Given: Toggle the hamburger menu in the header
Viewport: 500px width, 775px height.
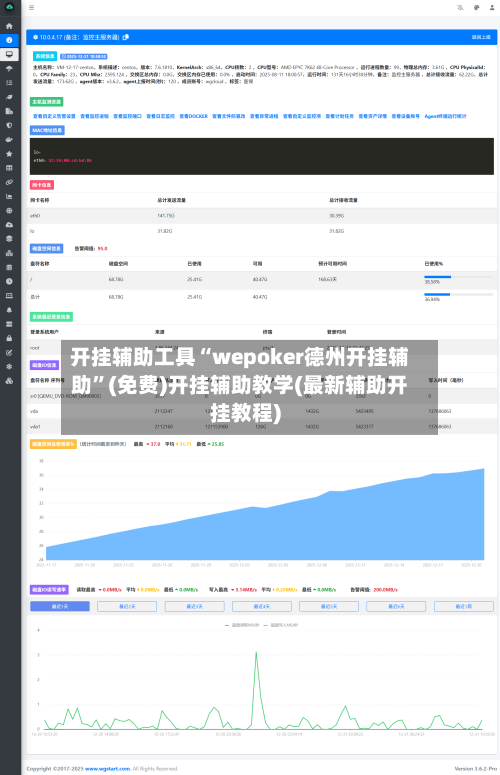Looking at the screenshot, I should pos(32,7).
